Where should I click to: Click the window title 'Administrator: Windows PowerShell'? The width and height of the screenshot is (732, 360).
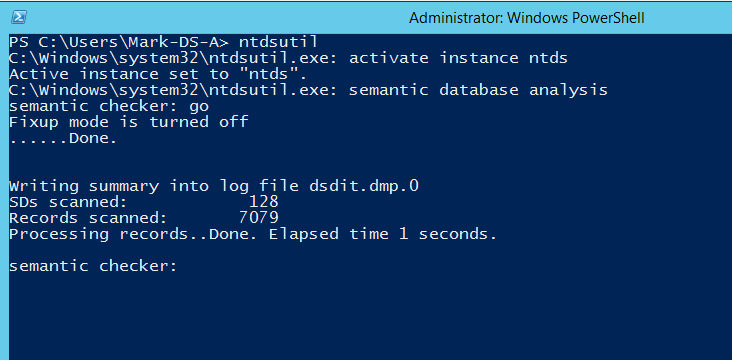pyautogui.click(x=527, y=18)
